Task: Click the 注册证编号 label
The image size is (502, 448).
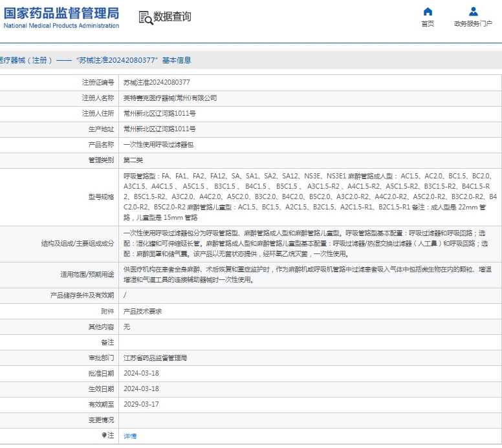Action: point(98,83)
